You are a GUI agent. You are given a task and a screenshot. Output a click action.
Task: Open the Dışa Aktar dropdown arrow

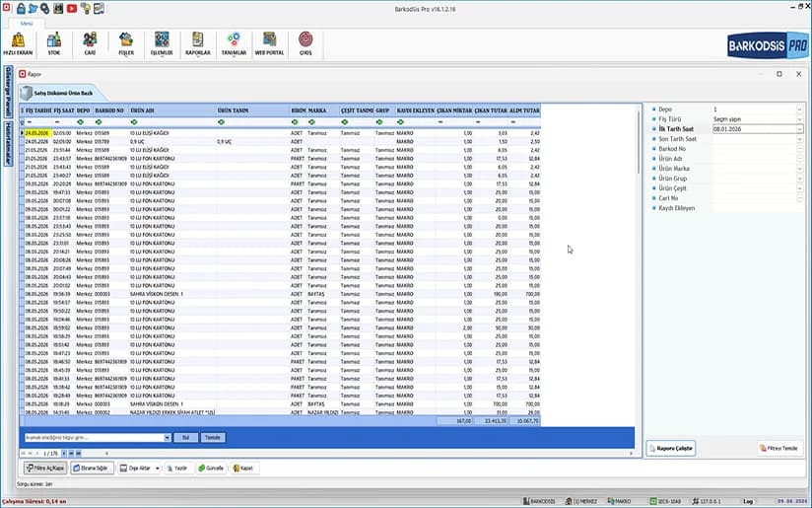coord(158,469)
